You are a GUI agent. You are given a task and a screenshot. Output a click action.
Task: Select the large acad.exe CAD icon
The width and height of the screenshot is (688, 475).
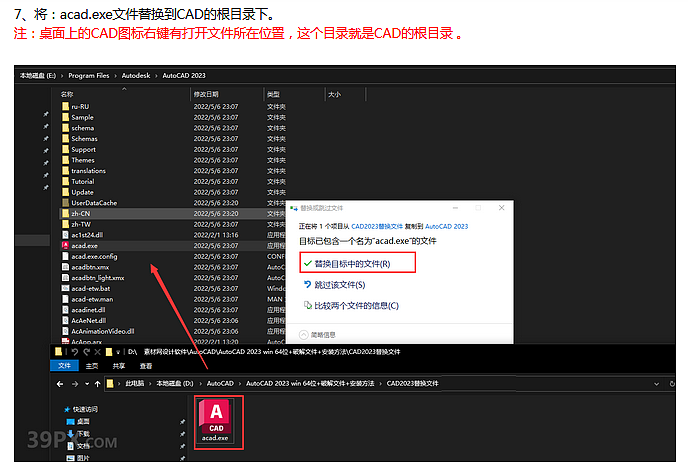pos(215,416)
